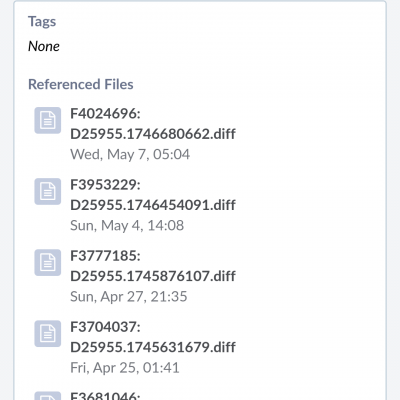Click the None tags value
The image size is (400, 400).
44,46
